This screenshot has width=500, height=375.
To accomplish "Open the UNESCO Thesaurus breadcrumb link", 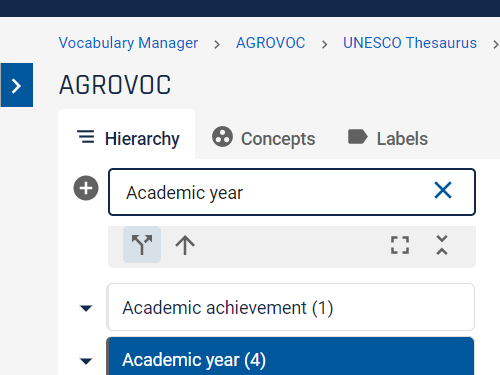I will [x=410, y=43].
